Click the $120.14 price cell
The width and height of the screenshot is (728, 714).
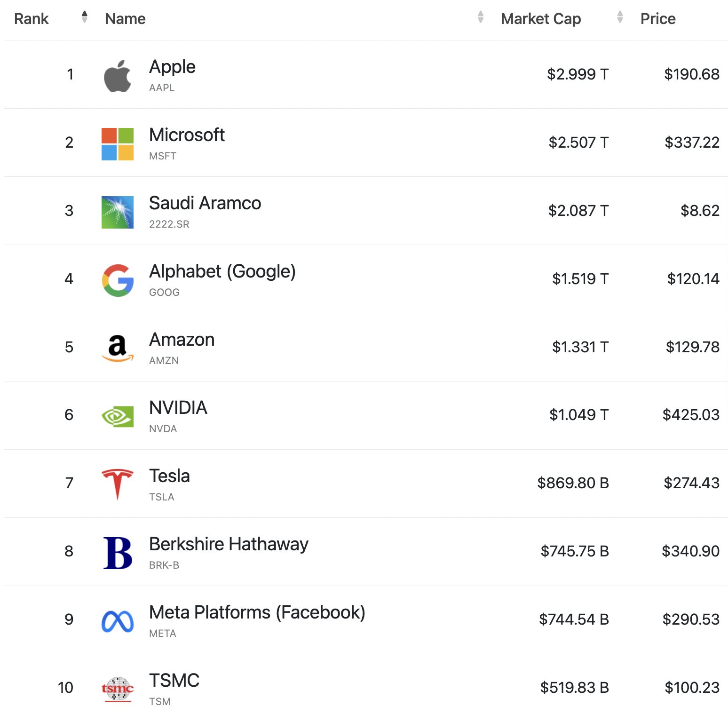693,279
